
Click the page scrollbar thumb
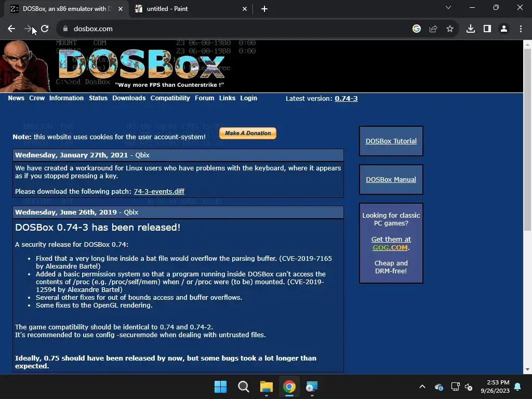click(527, 139)
